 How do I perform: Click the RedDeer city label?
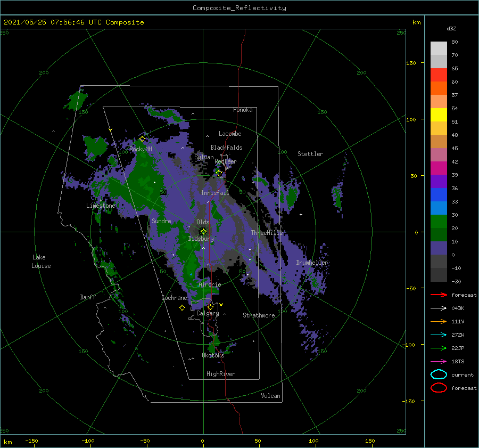pos(226,161)
